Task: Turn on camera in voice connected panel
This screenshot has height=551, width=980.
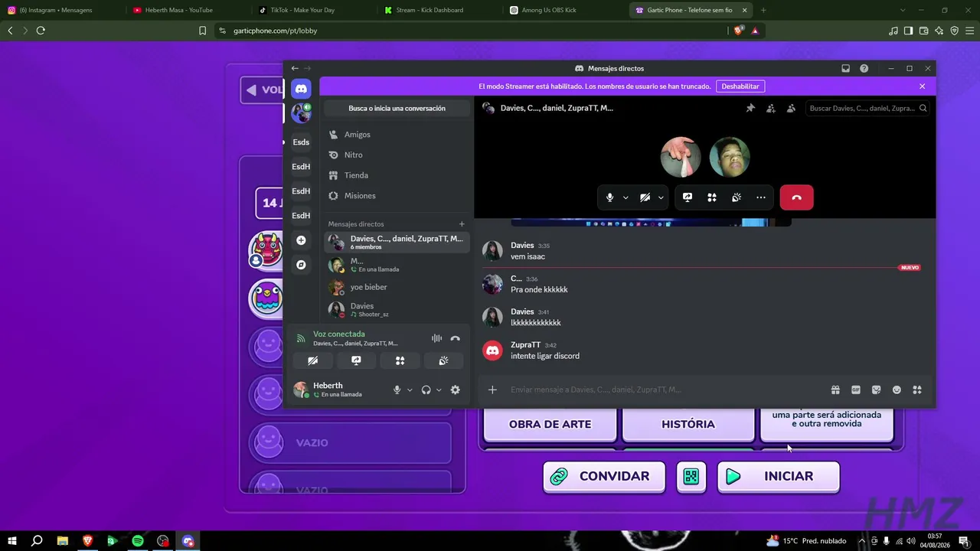Action: pyautogui.click(x=312, y=360)
